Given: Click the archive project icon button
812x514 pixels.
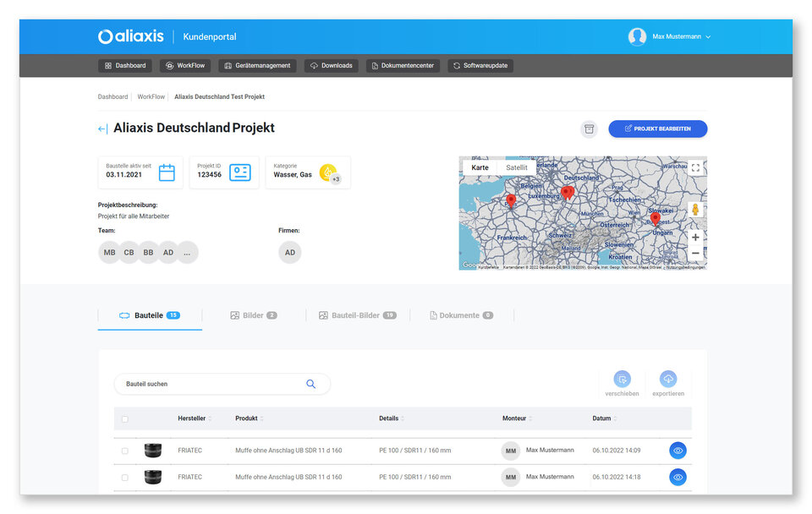Looking at the screenshot, I should click(x=589, y=128).
